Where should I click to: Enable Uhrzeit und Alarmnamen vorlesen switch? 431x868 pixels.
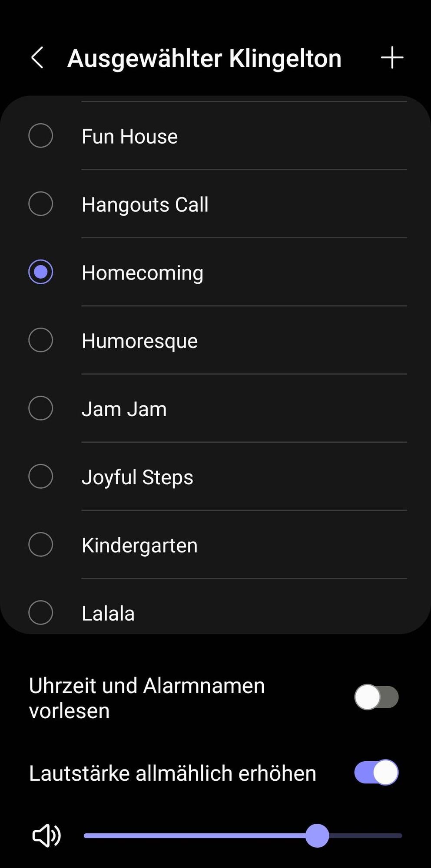coord(376,697)
